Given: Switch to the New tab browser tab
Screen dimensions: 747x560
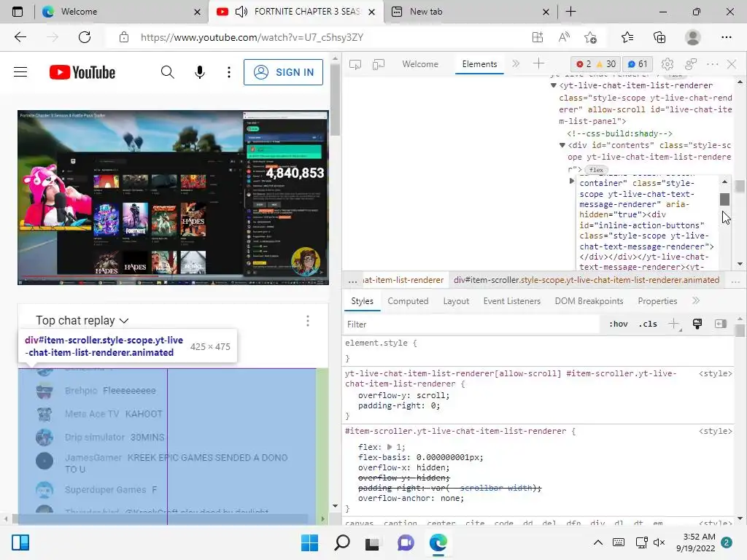Looking at the screenshot, I should point(470,12).
